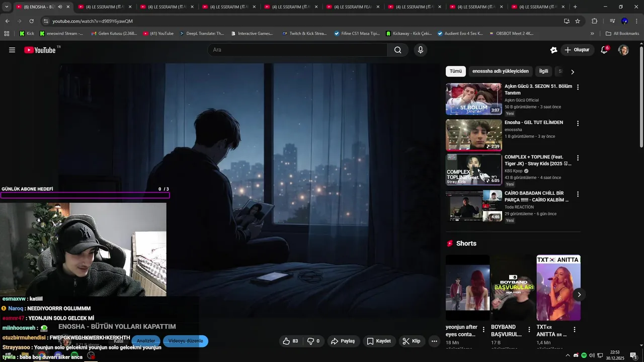Image resolution: width=644 pixels, height=362 pixels.
Task: Click the Videoyu düzenle button
Action: tap(186, 341)
